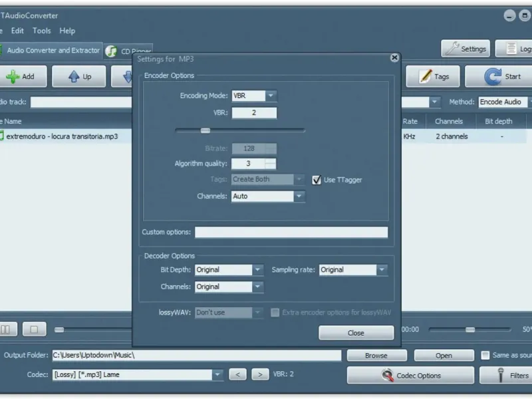Click the Custom options input field

coord(291,232)
